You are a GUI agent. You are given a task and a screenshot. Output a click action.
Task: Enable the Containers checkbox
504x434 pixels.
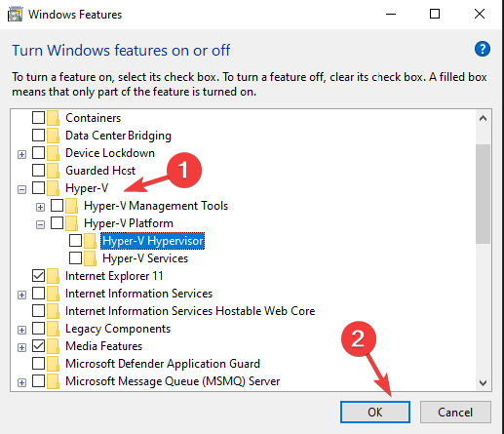38,118
